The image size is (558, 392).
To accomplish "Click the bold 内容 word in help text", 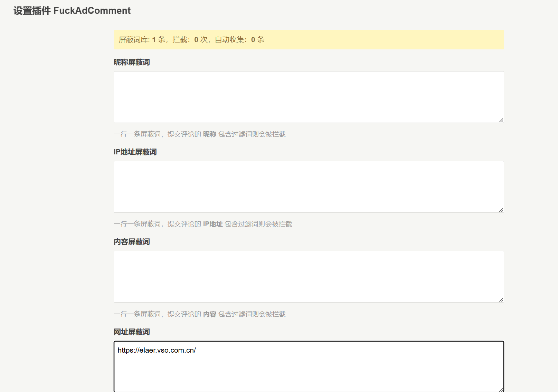I will point(209,314).
